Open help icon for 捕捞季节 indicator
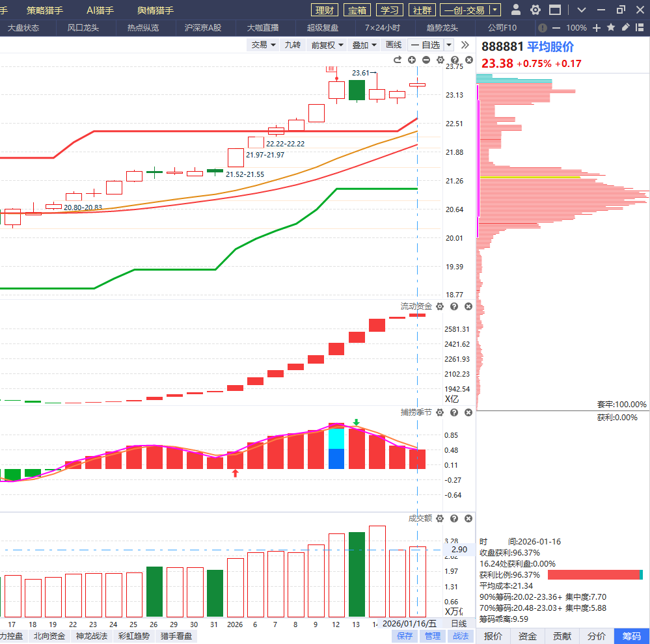This screenshot has height=644, width=650. [x=454, y=412]
